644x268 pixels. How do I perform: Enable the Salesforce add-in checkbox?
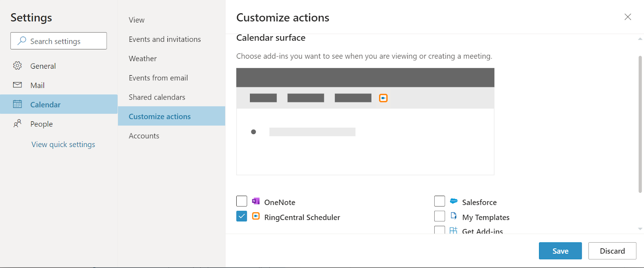pyautogui.click(x=440, y=201)
